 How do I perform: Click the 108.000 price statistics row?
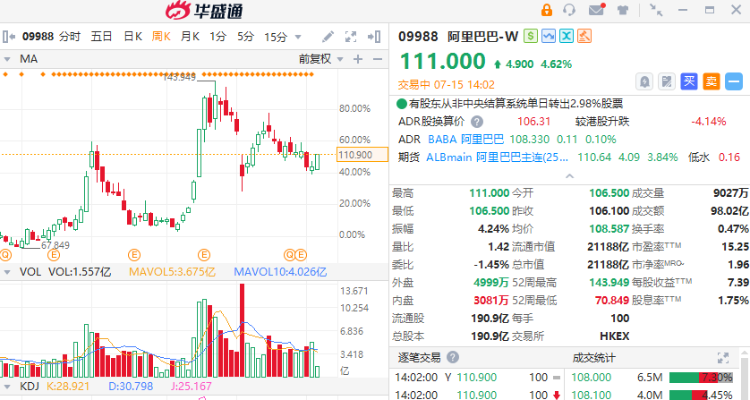(652, 378)
